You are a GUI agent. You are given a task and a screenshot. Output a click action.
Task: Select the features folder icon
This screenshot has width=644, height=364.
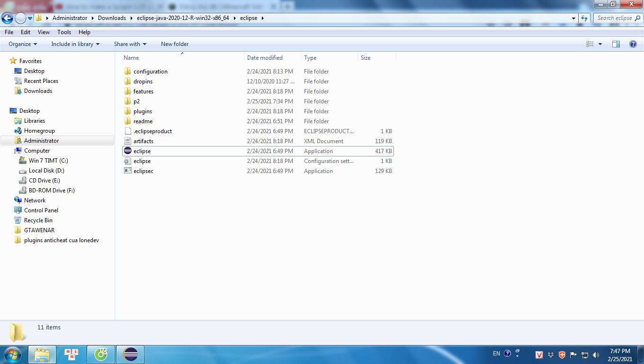tap(127, 91)
